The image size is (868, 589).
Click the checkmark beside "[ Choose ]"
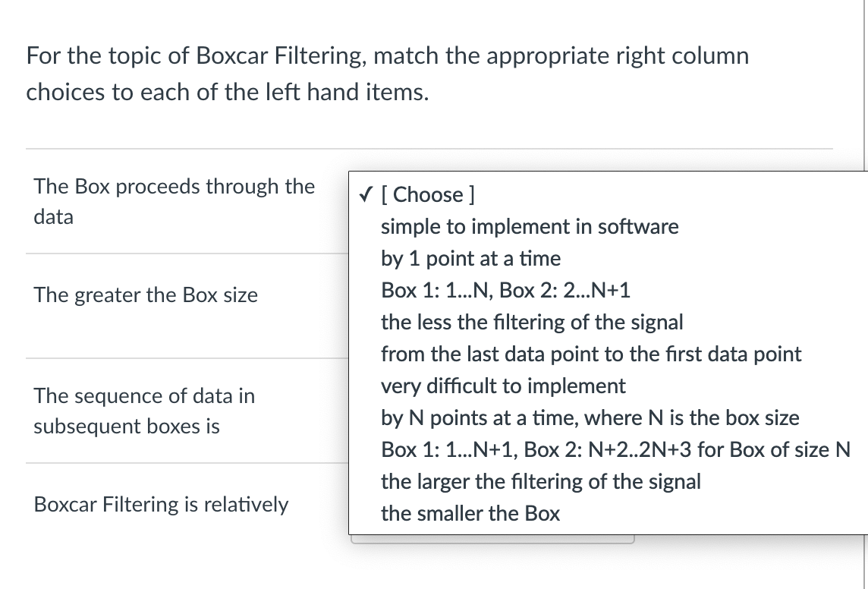click(x=363, y=194)
